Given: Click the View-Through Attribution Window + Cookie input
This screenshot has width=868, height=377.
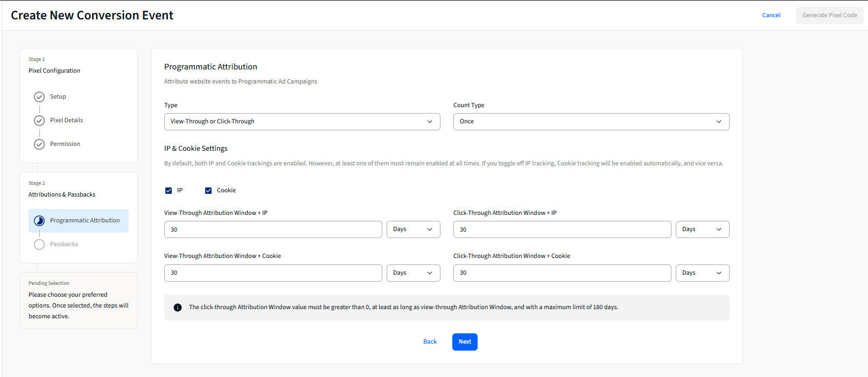Looking at the screenshot, I should click(273, 273).
